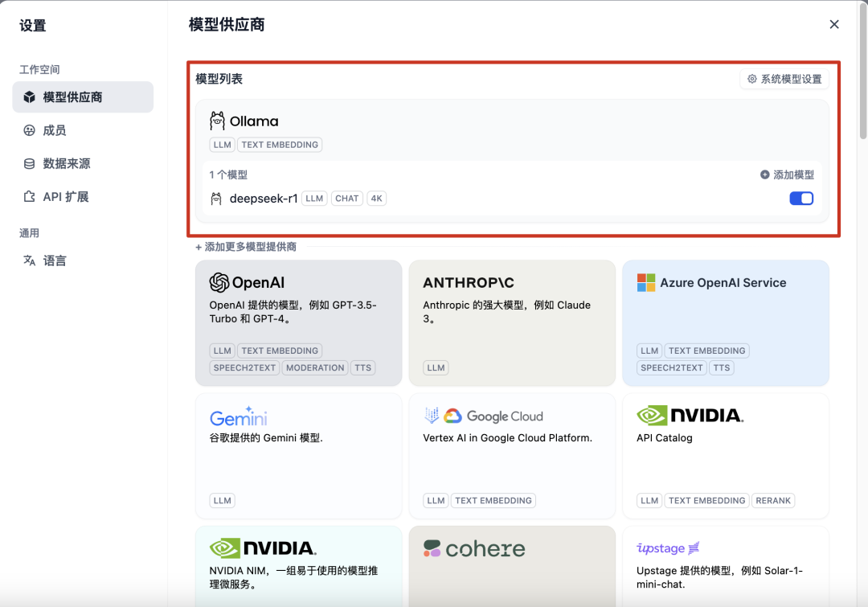Viewport: 868px width, 607px height.
Task: Click the Anthropic provider card
Action: [x=512, y=322]
